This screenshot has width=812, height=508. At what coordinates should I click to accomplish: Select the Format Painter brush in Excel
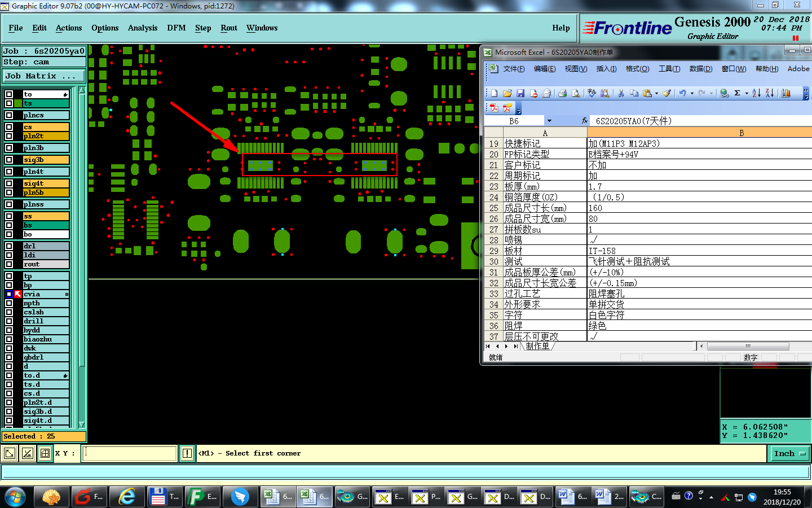coord(667,93)
